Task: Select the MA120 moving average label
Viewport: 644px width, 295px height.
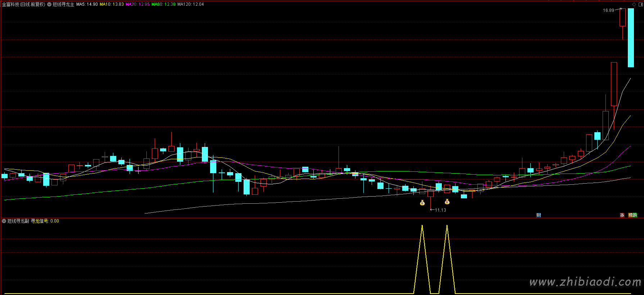Action: 190,4
